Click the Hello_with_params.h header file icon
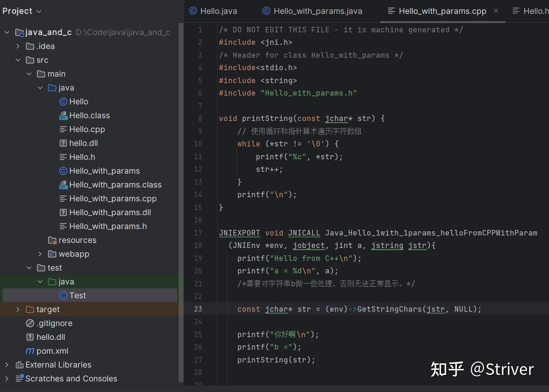Image resolution: width=549 pixels, height=392 pixels. [x=63, y=226]
